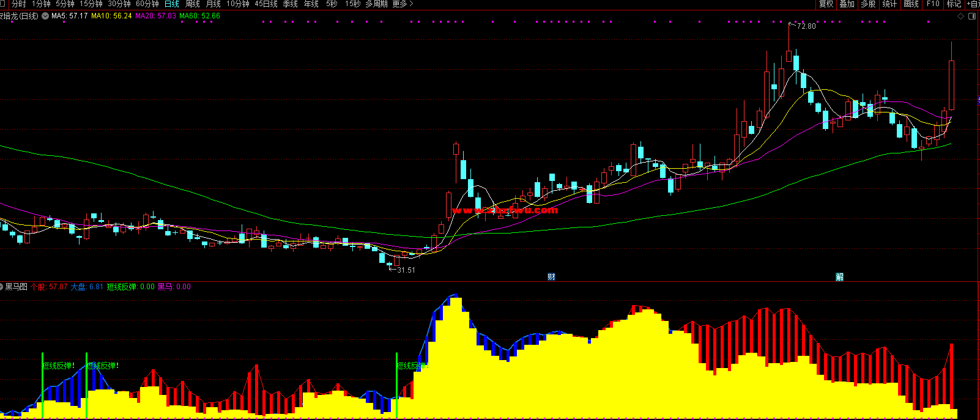Screen dimensions: 980x420
Task: Select the 15秒 period tab
Action: click(x=352, y=4)
